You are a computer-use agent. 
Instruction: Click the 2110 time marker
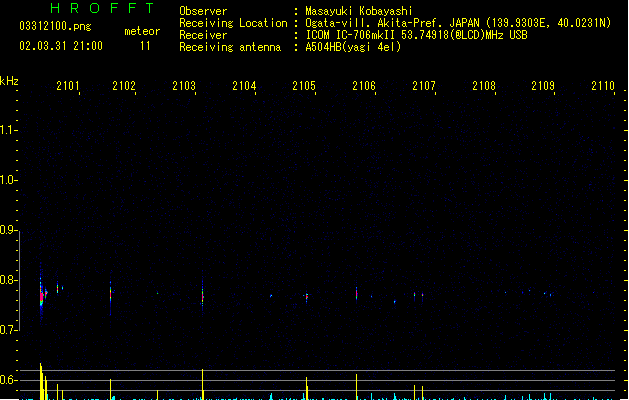(x=603, y=86)
